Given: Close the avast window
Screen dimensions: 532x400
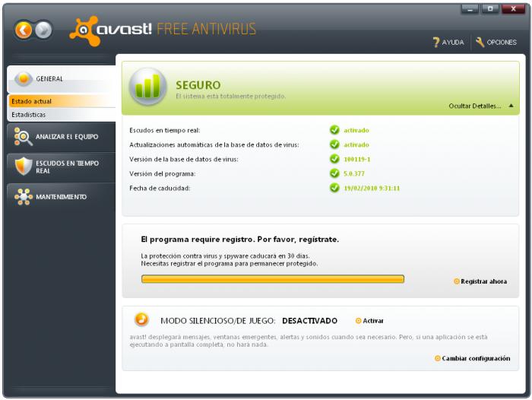Looking at the screenshot, I should click(x=513, y=9).
